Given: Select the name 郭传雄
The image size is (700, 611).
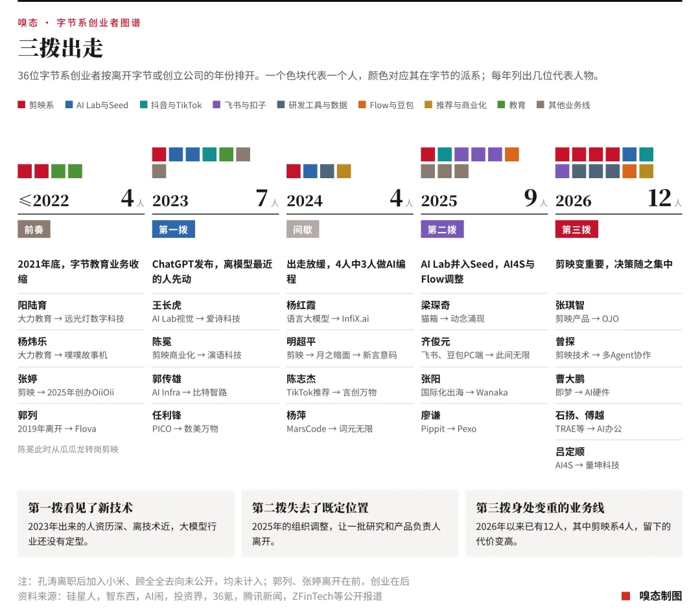Looking at the screenshot, I should click(167, 379).
